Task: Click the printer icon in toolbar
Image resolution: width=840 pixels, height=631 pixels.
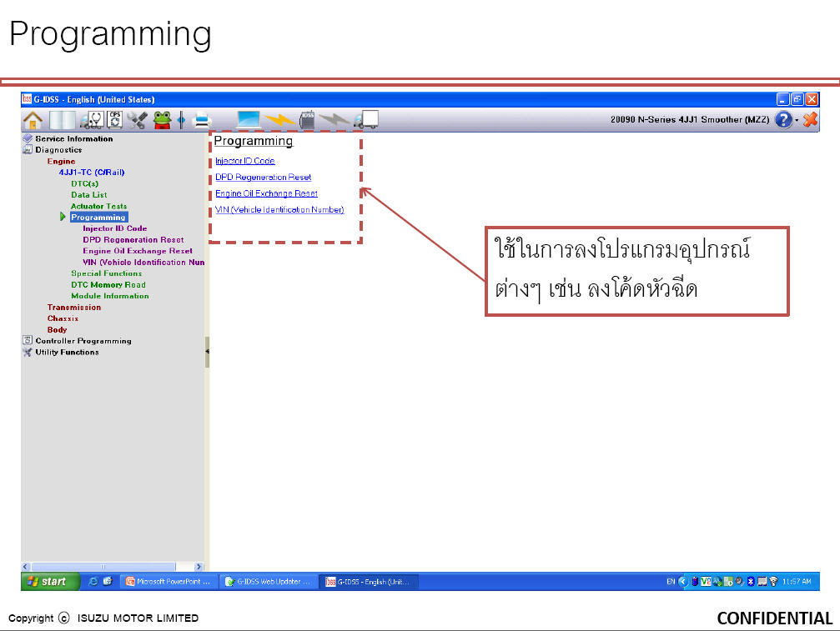Action: [202, 120]
